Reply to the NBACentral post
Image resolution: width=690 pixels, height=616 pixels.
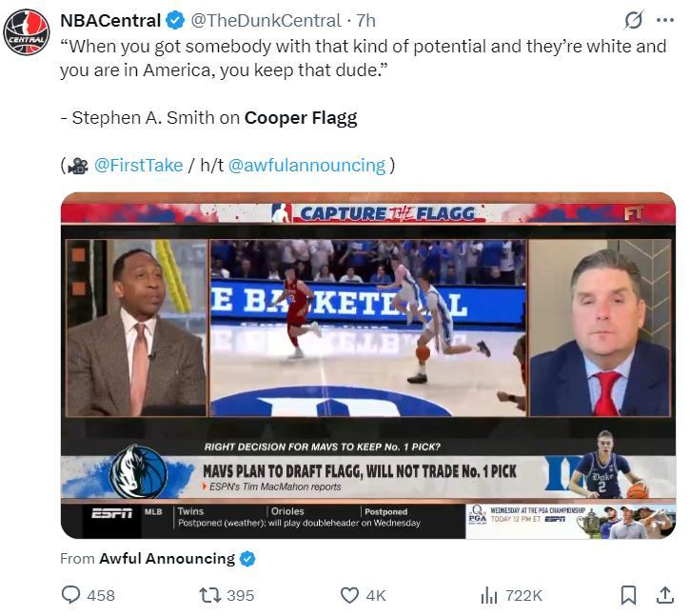[x=71, y=595]
